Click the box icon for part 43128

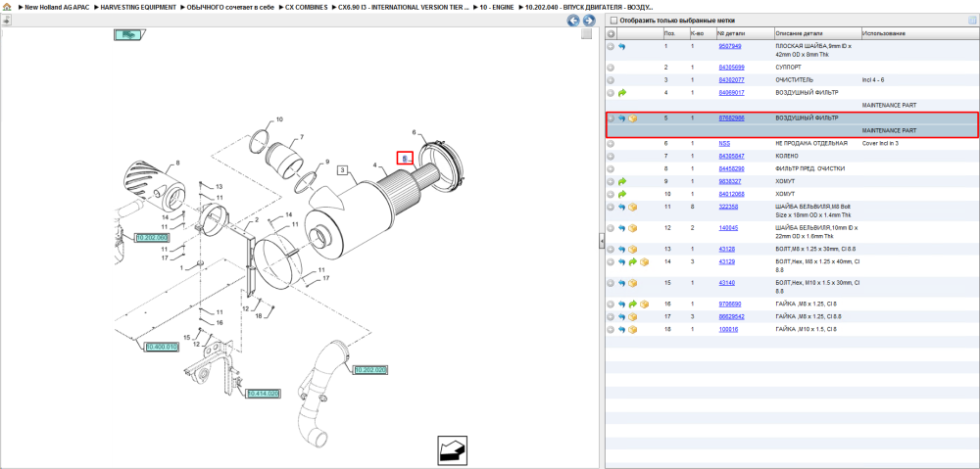(632, 249)
